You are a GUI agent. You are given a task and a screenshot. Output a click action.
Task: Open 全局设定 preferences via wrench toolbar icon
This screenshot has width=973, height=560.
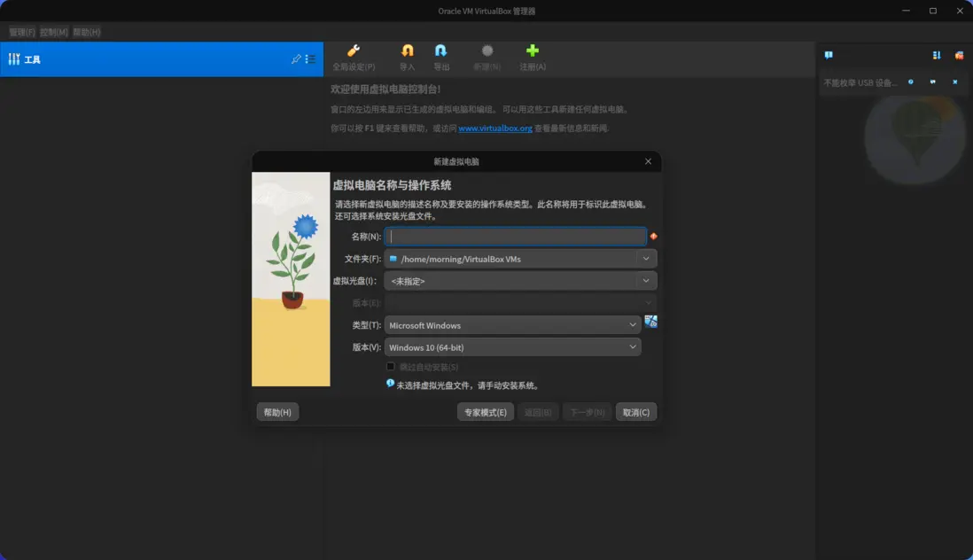pyautogui.click(x=354, y=53)
